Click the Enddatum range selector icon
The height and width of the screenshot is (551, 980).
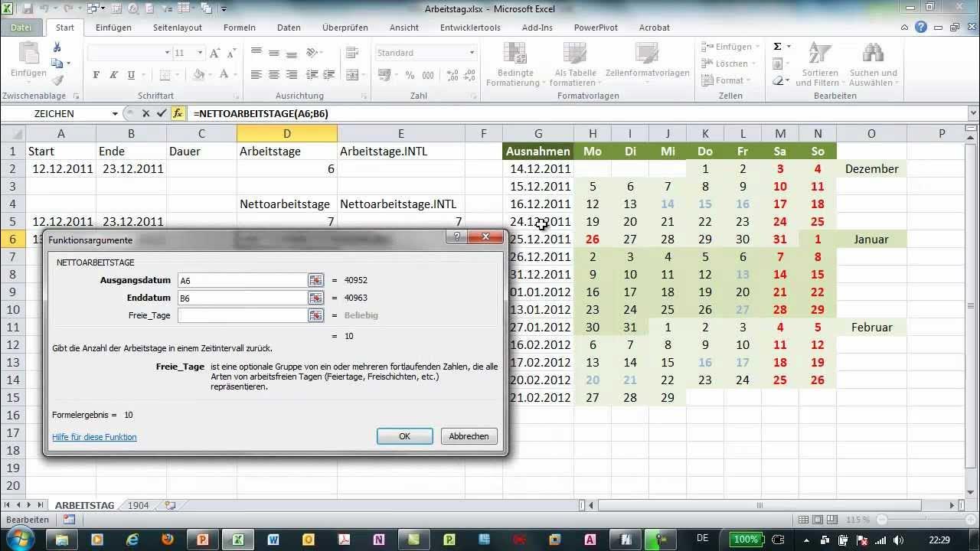[x=315, y=298]
